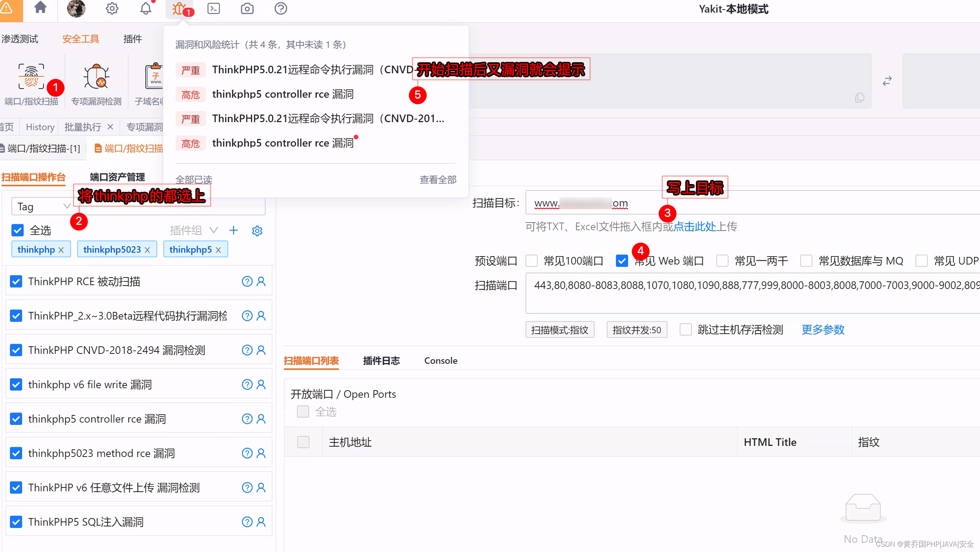This screenshot has width=980, height=552.
Task: Remove the thinkphp tag
Action: tap(61, 250)
